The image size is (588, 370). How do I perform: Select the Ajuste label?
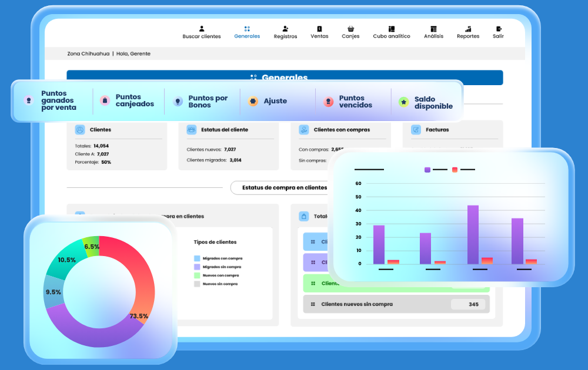(275, 101)
